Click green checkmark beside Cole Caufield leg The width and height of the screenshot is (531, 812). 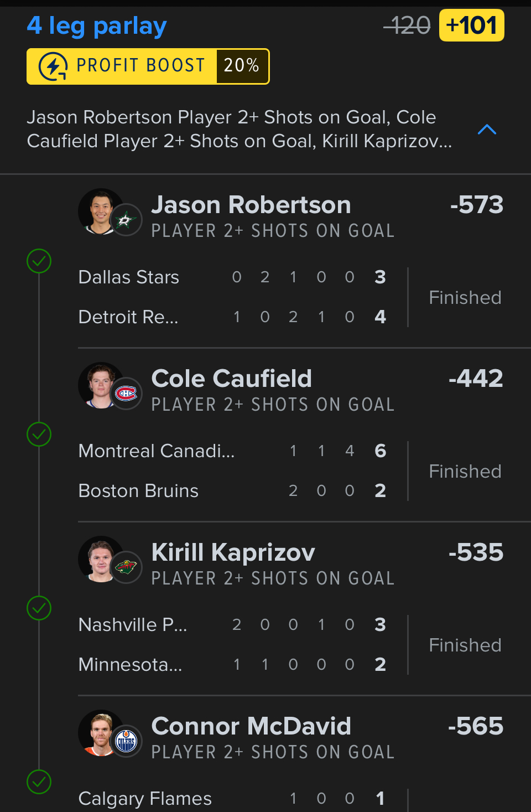(39, 435)
